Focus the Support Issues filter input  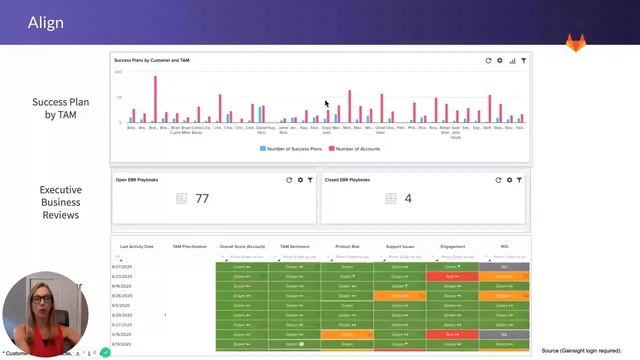click(x=405, y=257)
